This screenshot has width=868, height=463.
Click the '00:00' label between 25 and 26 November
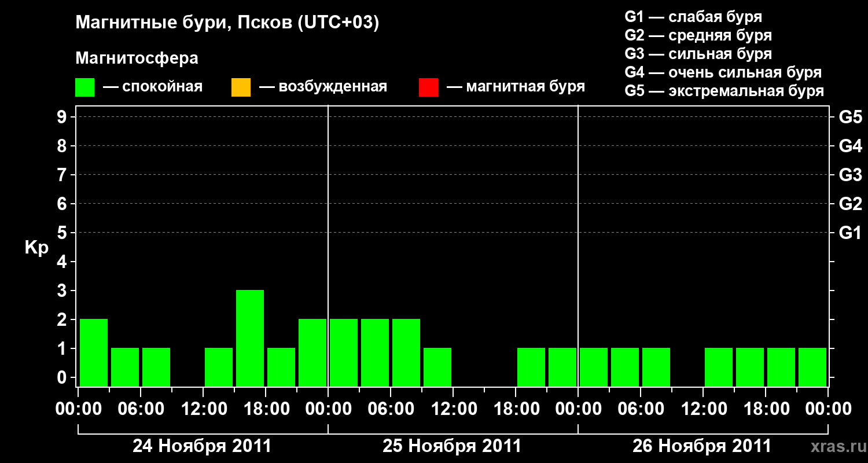pos(578,410)
